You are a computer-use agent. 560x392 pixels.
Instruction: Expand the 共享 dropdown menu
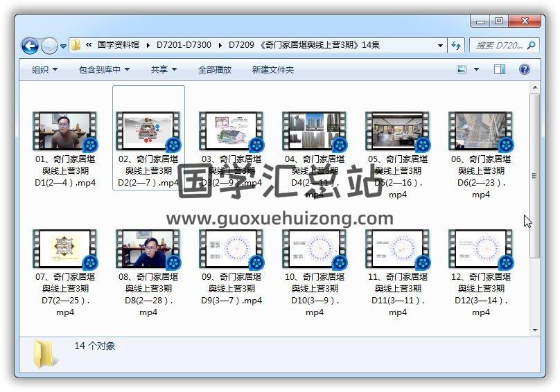tap(164, 70)
